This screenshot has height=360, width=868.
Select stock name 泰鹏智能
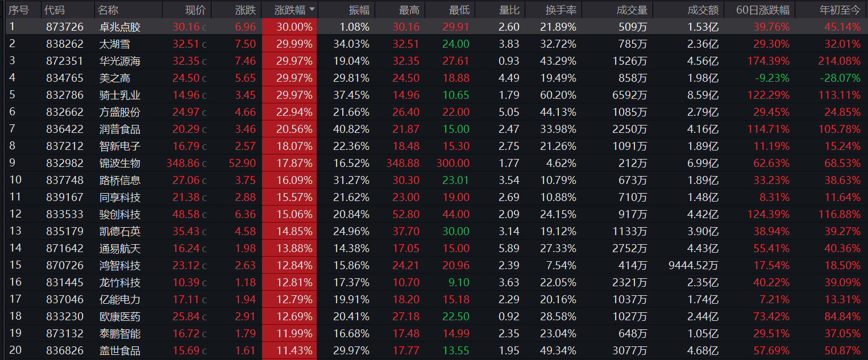pos(119,333)
